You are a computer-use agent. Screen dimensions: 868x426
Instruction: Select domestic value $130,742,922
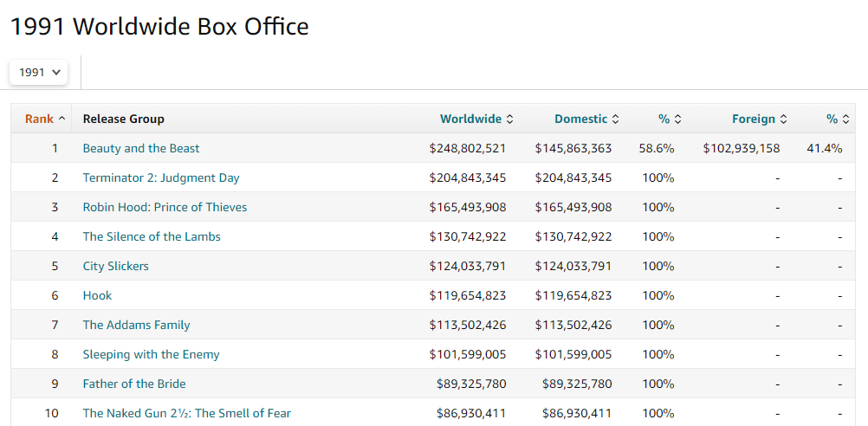[x=573, y=236]
